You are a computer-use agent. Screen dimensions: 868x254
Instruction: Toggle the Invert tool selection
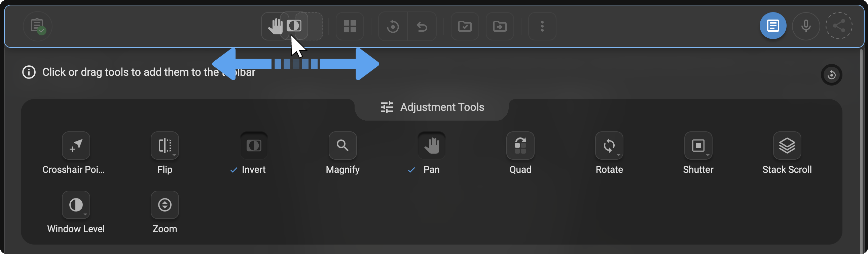253,146
